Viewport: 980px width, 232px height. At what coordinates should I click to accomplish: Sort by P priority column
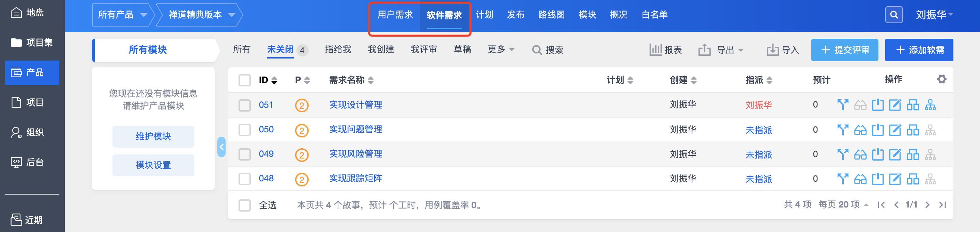303,80
